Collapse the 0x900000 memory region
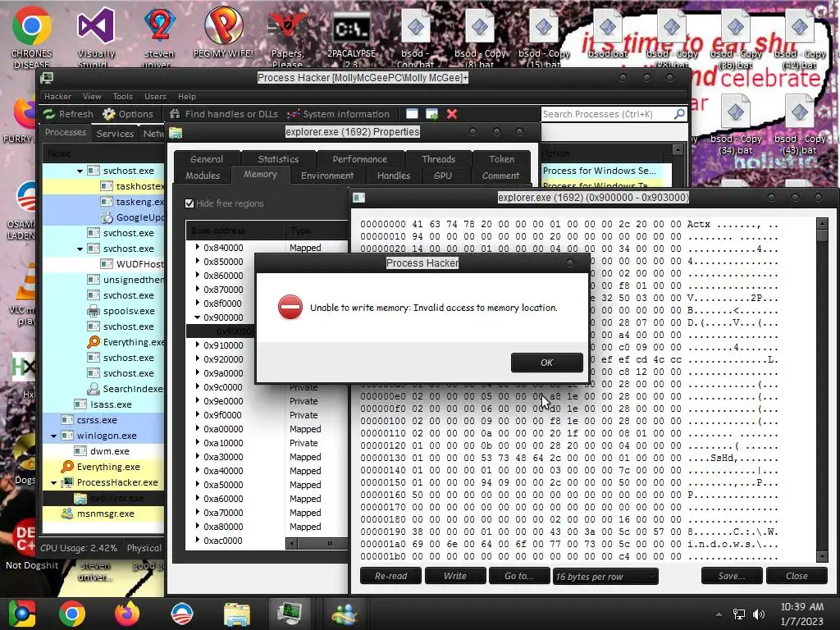Viewport: 840px width, 630px height. click(197, 317)
